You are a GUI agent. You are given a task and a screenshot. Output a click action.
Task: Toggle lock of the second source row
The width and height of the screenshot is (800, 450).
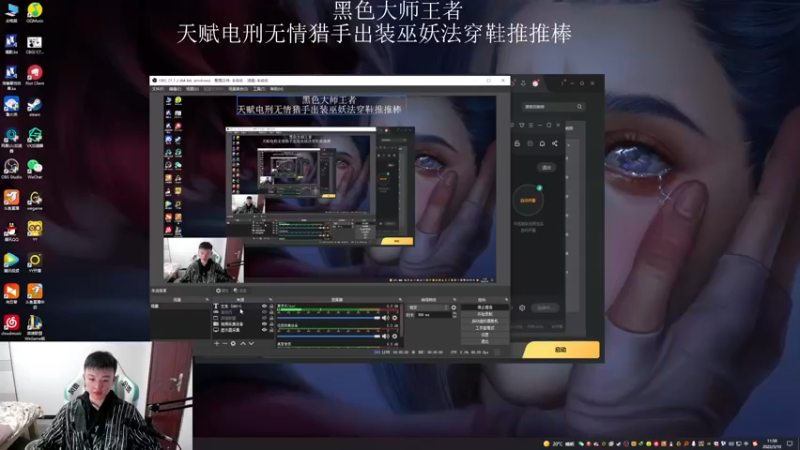(x=271, y=312)
